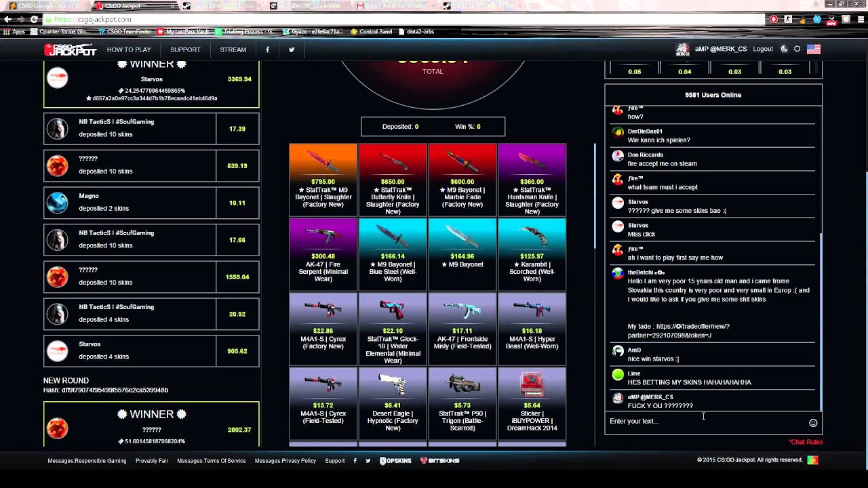Switch to CS:GO Jackpot browser tab
Image resolution: width=868 pixels, height=488 pixels.
(134, 5)
